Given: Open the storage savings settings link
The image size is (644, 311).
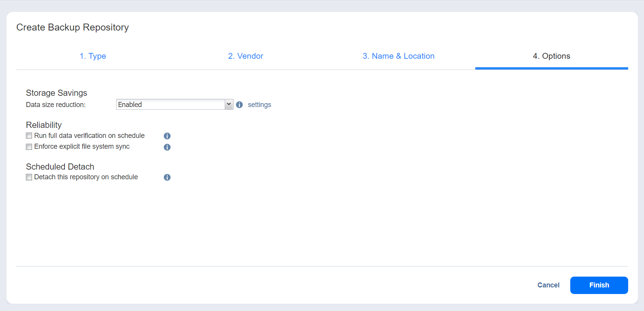Looking at the screenshot, I should (x=259, y=105).
